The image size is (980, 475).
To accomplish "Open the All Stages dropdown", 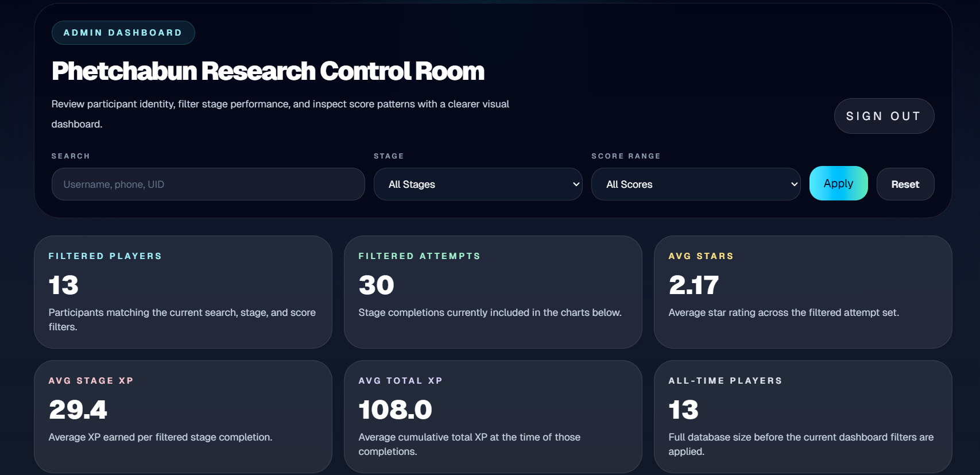I will (478, 184).
